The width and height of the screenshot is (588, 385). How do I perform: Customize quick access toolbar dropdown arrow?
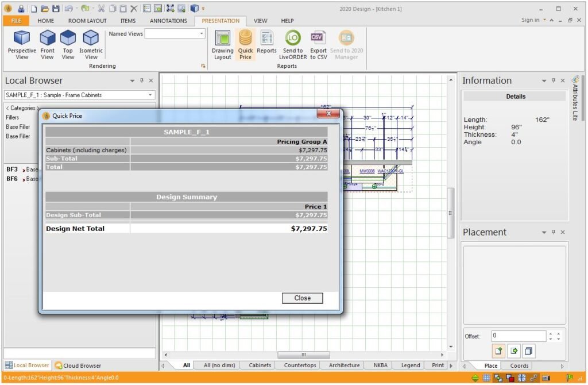[203, 8]
